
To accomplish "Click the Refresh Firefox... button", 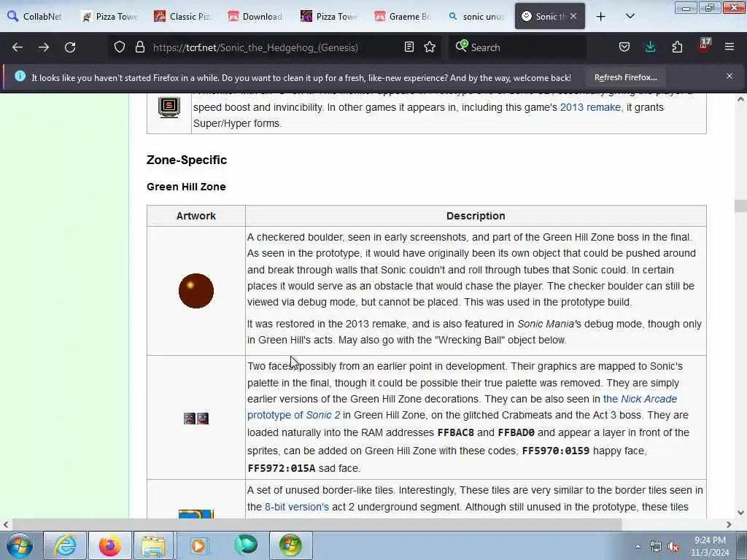I will tap(625, 77).
